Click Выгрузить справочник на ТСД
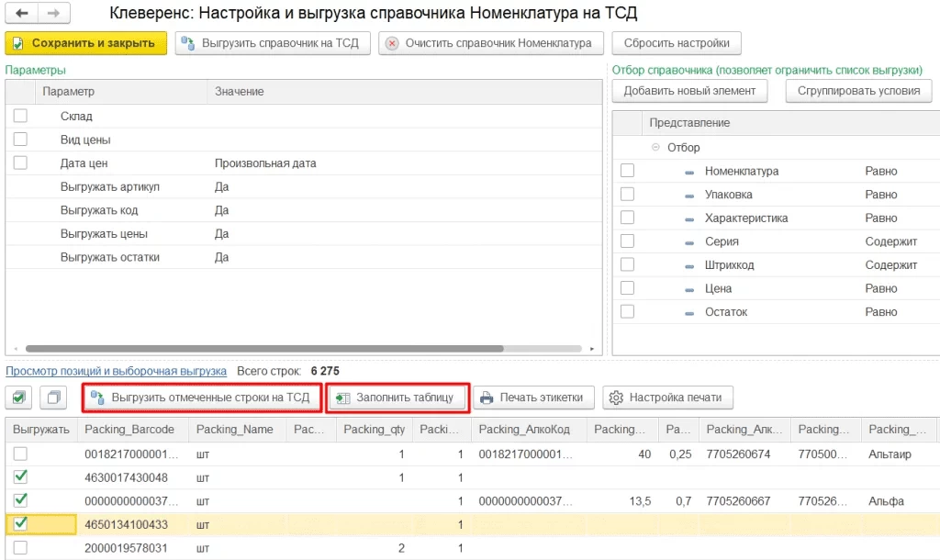The image size is (940, 560). tap(273, 43)
